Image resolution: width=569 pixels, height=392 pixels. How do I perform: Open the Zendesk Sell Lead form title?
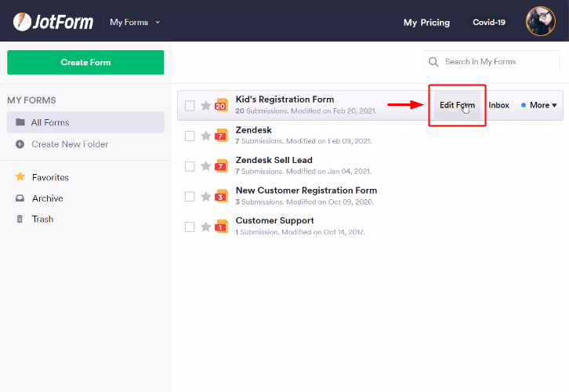click(x=274, y=160)
